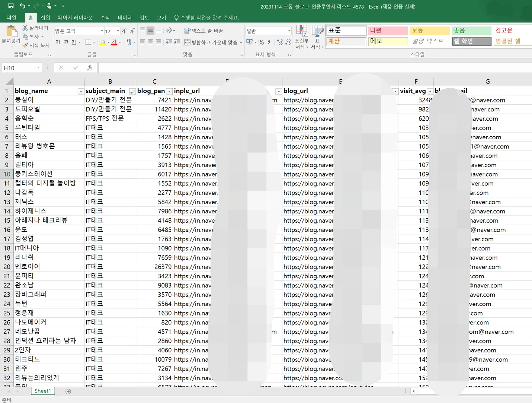The width and height of the screenshot is (532, 403).
Task: Open filter dropdown for inple_url column
Action: click(x=278, y=91)
